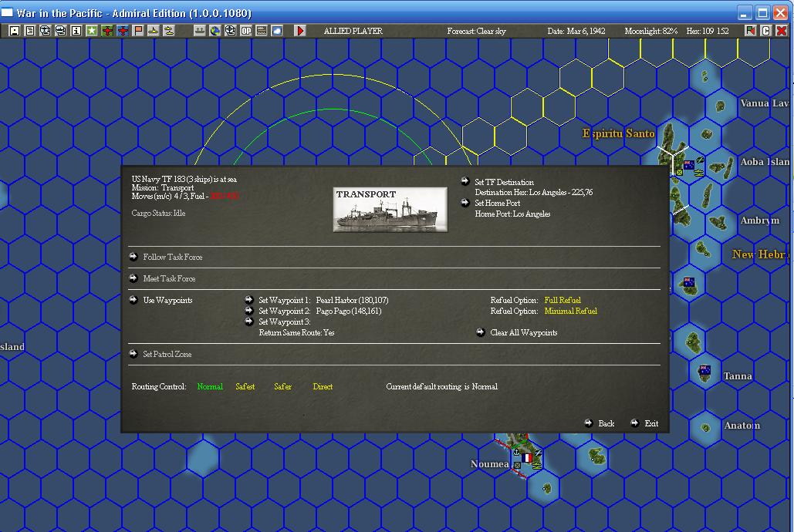
Task: Open the weather cloud toolbar icon
Action: [x=277, y=31]
